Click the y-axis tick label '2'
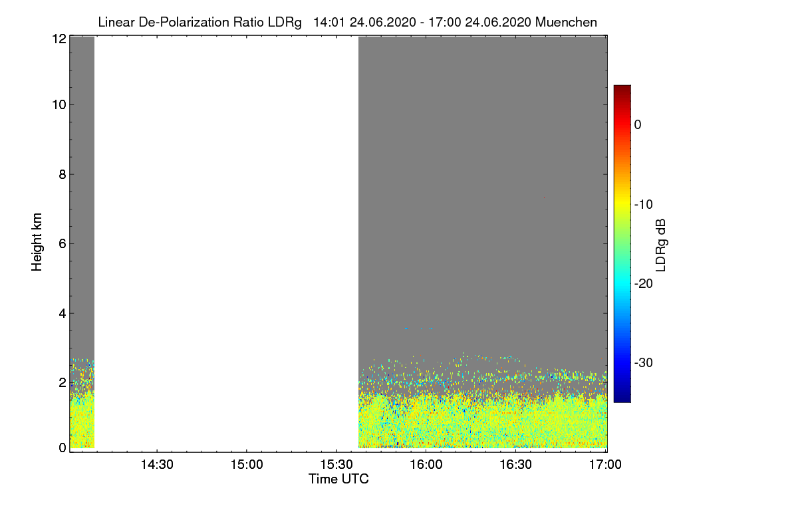This screenshot has height=532, width=798. point(62,382)
